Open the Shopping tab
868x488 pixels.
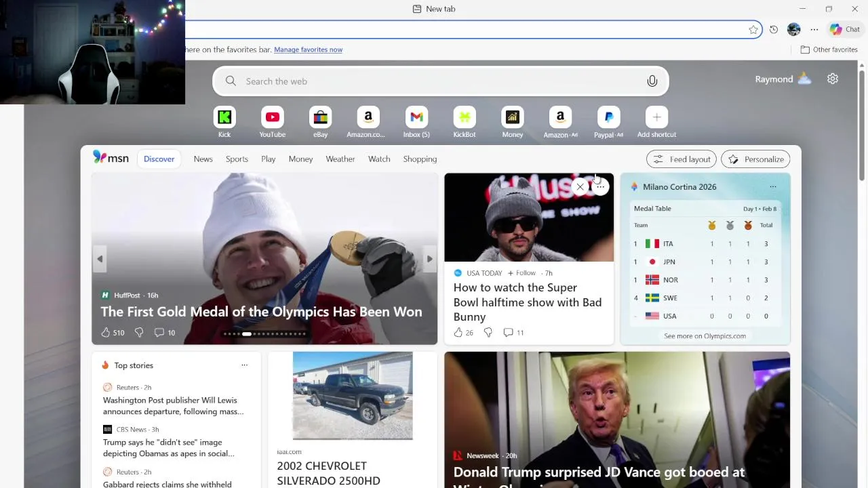pos(420,159)
